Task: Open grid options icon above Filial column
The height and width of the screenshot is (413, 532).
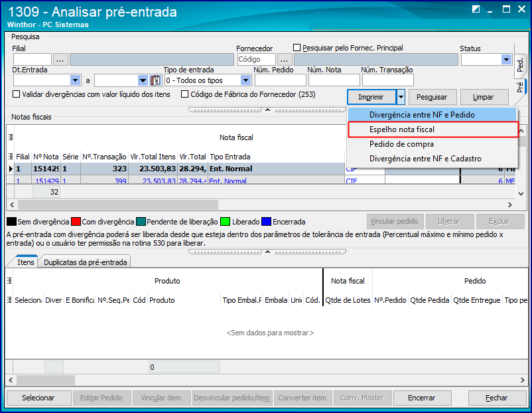Action: click(x=11, y=137)
